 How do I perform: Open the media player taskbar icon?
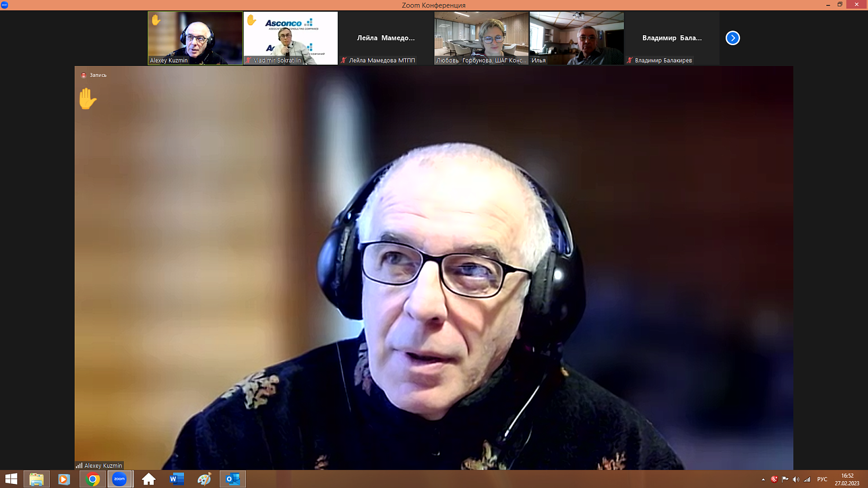coord(64,479)
